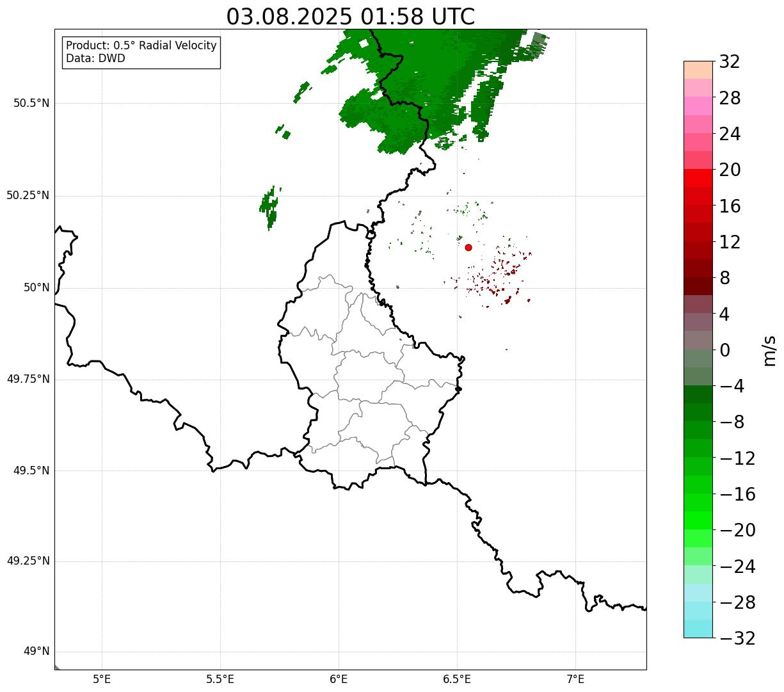This screenshot has width=784, height=692.
Task: Click the colorbar label 24
Action: tap(730, 134)
